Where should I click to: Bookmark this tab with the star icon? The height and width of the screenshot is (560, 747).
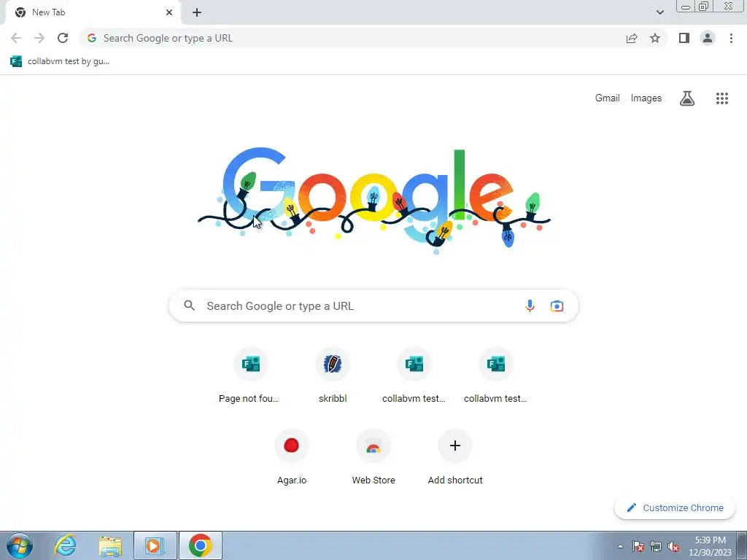pos(655,38)
